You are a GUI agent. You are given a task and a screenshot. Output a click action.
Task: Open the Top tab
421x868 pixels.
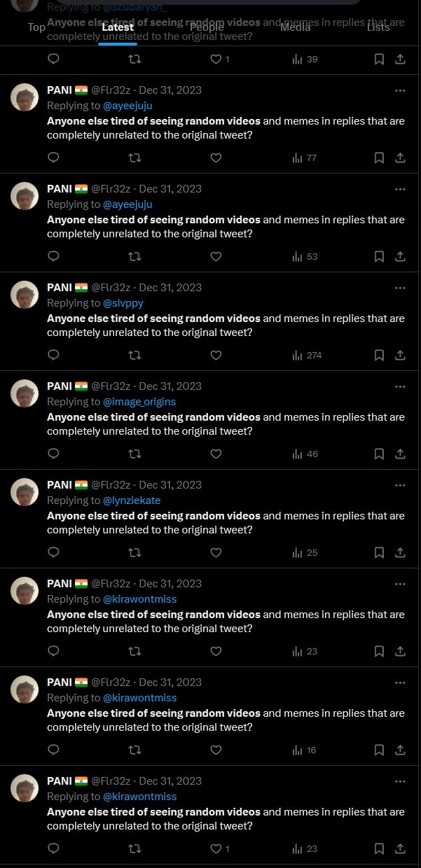tap(36, 27)
